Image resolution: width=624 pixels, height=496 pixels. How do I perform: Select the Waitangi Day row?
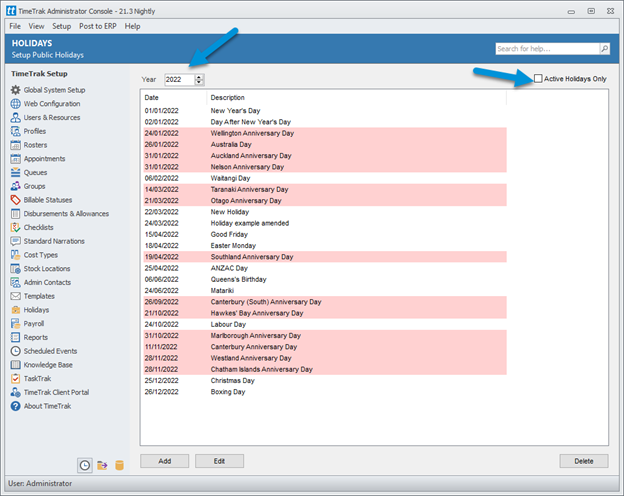tap(324, 178)
